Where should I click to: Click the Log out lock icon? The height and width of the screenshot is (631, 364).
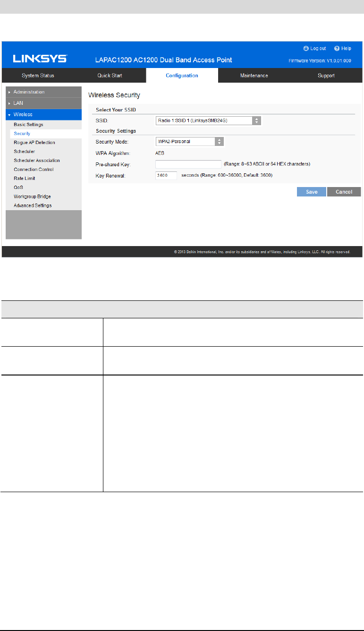point(305,48)
